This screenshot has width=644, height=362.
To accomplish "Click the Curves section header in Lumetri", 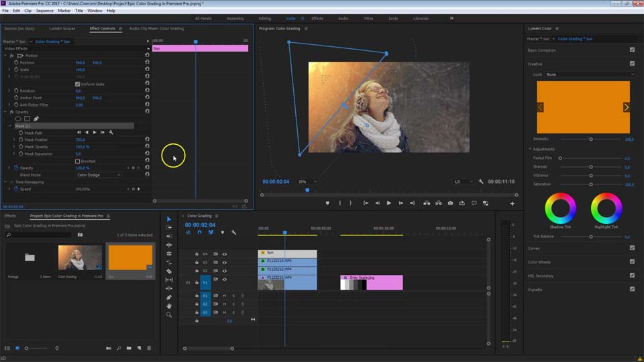I will 533,248.
